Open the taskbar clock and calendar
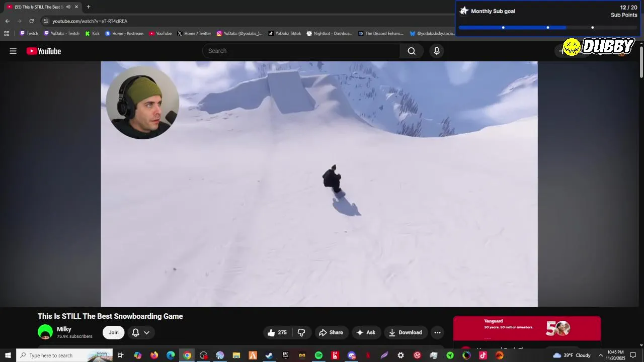644x362 pixels. [616, 355]
